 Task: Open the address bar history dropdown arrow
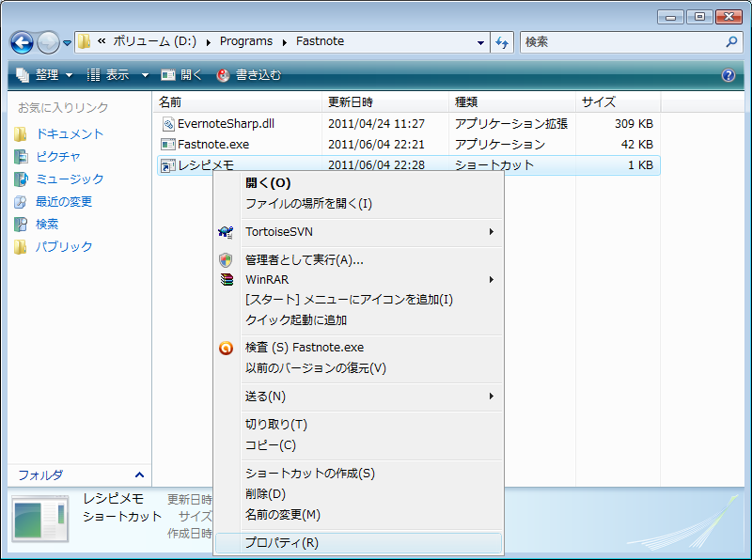(x=480, y=42)
